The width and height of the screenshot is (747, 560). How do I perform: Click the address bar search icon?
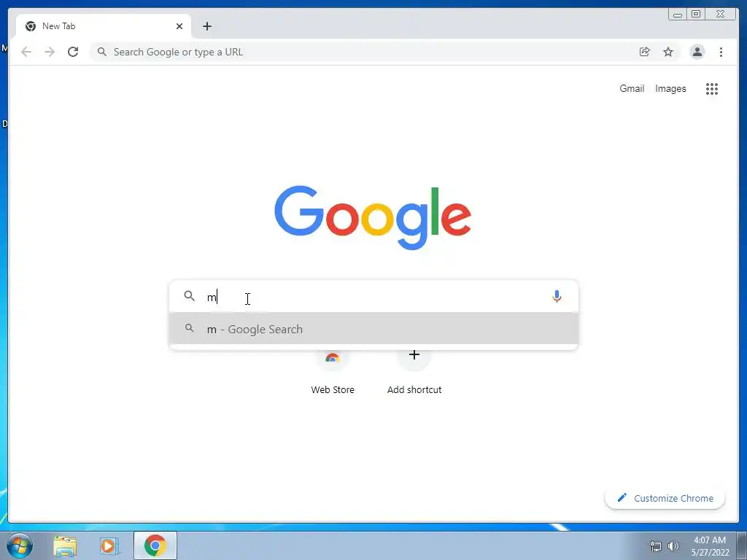101,52
